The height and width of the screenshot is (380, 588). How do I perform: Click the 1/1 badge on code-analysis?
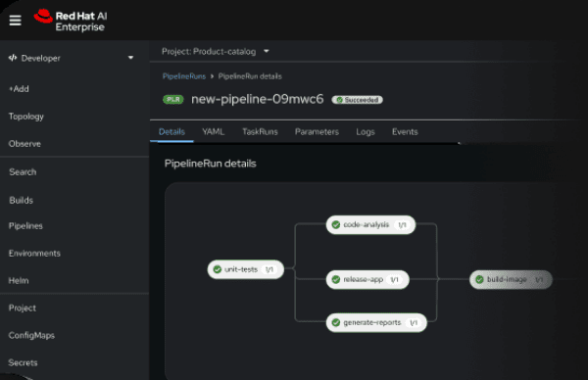click(x=402, y=225)
